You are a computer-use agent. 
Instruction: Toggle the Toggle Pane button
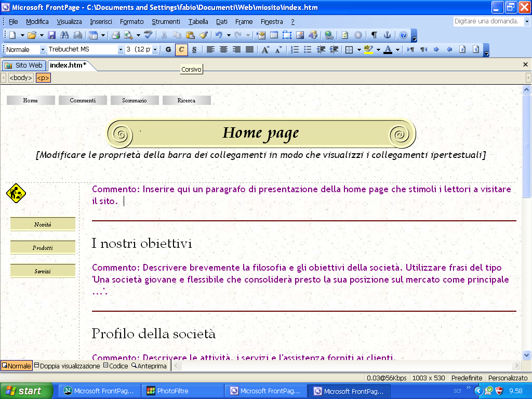tap(93, 35)
